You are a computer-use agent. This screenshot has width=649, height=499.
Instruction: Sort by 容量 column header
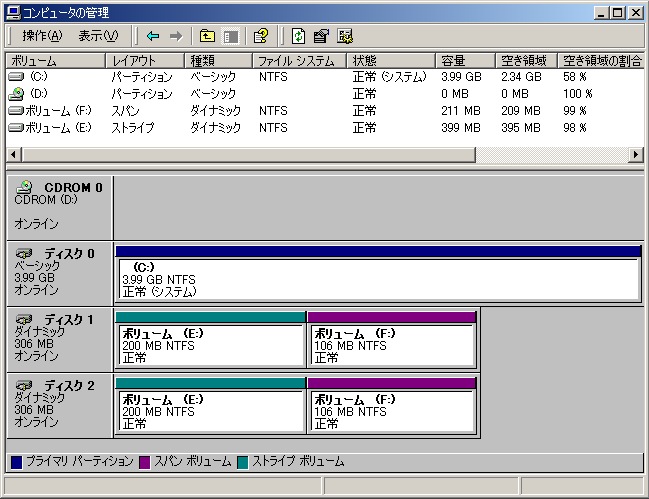click(466, 60)
